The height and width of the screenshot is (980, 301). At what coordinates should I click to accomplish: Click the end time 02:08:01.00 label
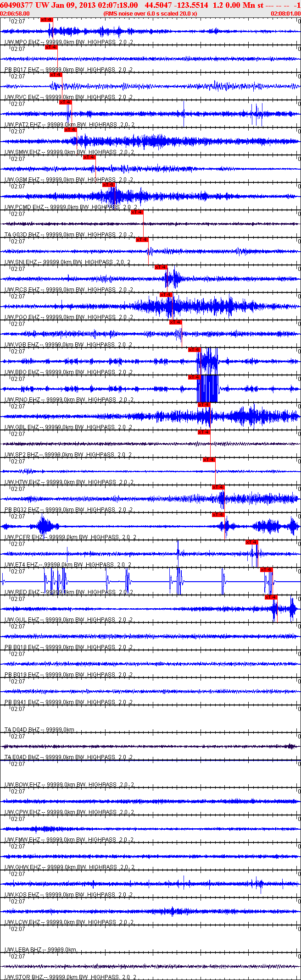tap(285, 14)
